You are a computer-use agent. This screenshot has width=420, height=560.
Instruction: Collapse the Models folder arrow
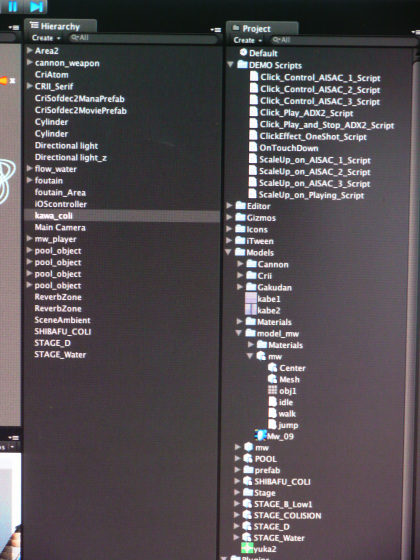pos(229,252)
